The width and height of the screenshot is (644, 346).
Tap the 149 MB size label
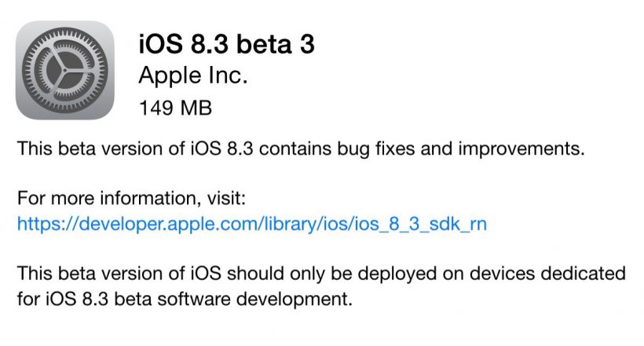pyautogui.click(x=175, y=109)
